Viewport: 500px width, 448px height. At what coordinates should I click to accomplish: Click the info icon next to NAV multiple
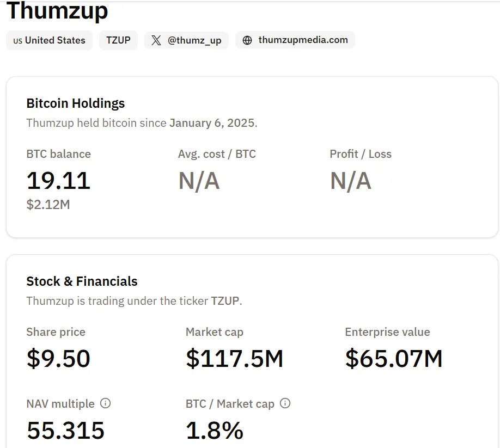(106, 403)
